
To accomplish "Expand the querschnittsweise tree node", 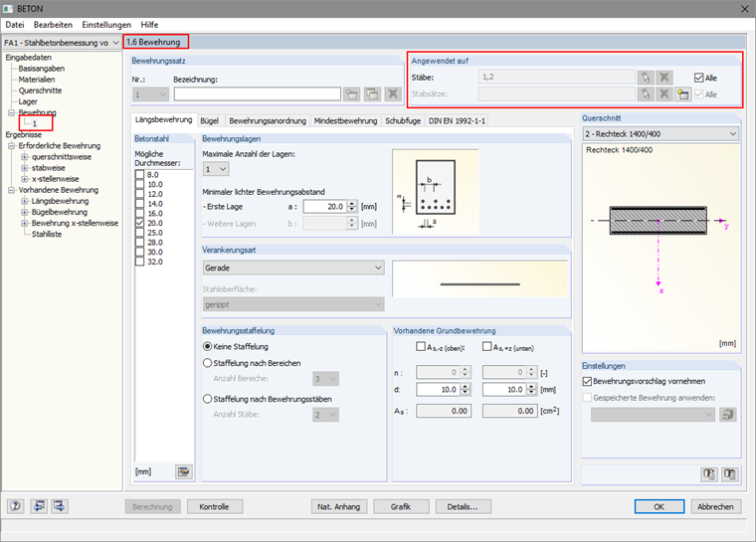I will 24,157.
